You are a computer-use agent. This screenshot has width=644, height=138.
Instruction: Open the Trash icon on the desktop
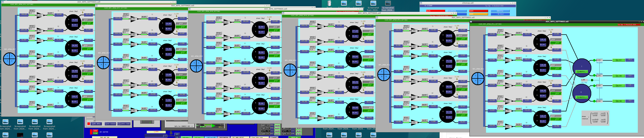pos(329,3)
